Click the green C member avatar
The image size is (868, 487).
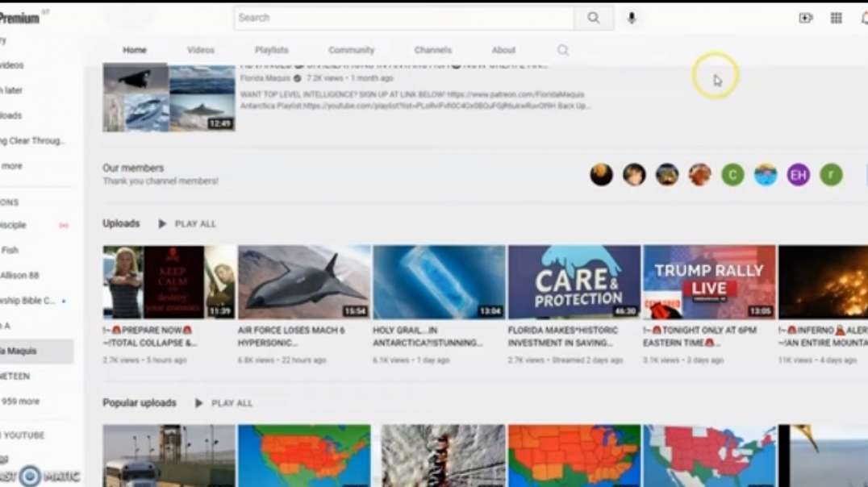[x=733, y=175]
